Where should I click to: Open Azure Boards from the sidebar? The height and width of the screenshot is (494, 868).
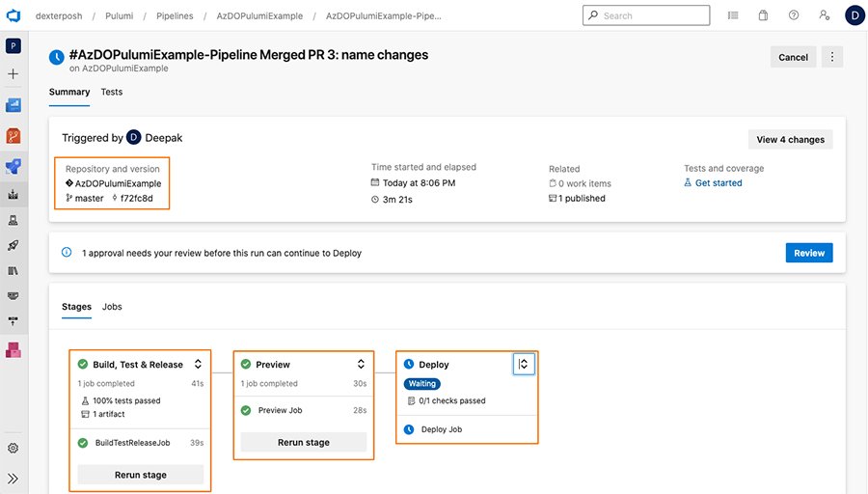click(14, 105)
